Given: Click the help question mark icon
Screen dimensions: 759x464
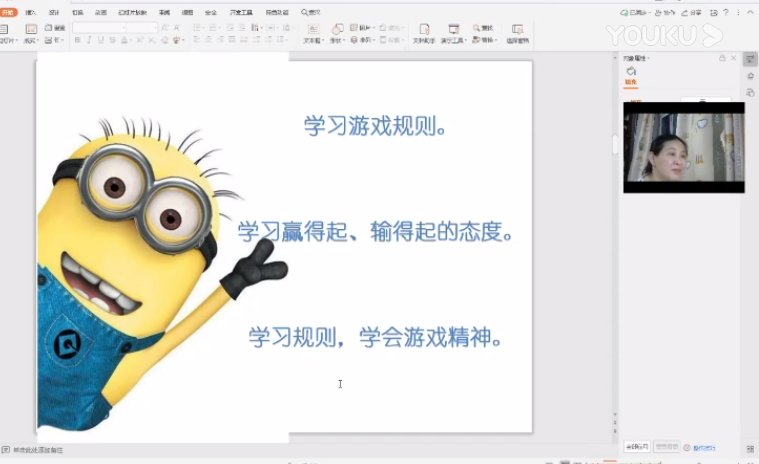Looking at the screenshot, I should click(x=726, y=13).
